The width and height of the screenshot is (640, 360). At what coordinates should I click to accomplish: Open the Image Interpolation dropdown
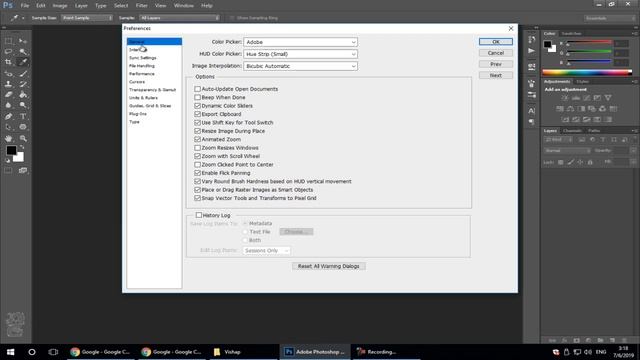point(300,66)
